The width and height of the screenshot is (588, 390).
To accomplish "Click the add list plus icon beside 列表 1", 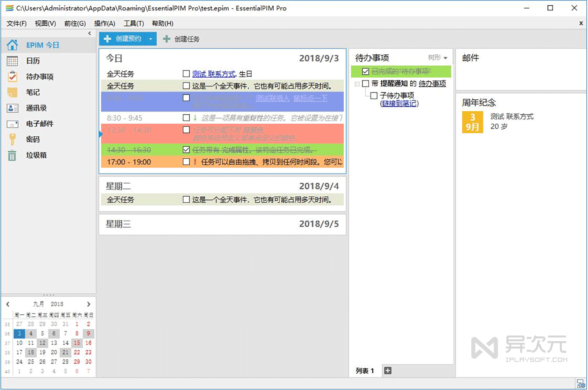I will pos(388,371).
